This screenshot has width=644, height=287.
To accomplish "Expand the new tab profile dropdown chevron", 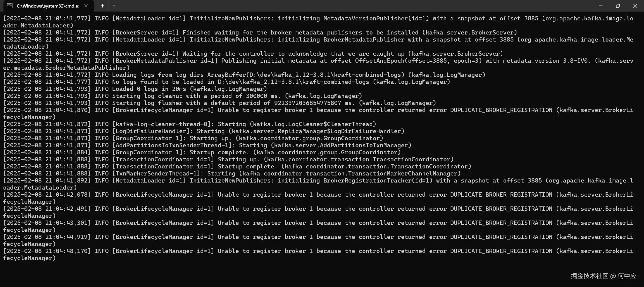I will (x=114, y=6).
